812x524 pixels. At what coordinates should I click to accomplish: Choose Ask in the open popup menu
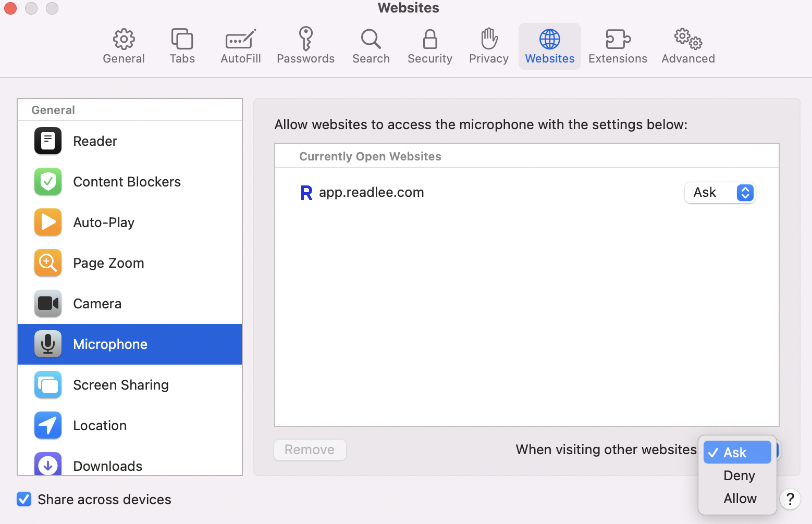pos(737,452)
